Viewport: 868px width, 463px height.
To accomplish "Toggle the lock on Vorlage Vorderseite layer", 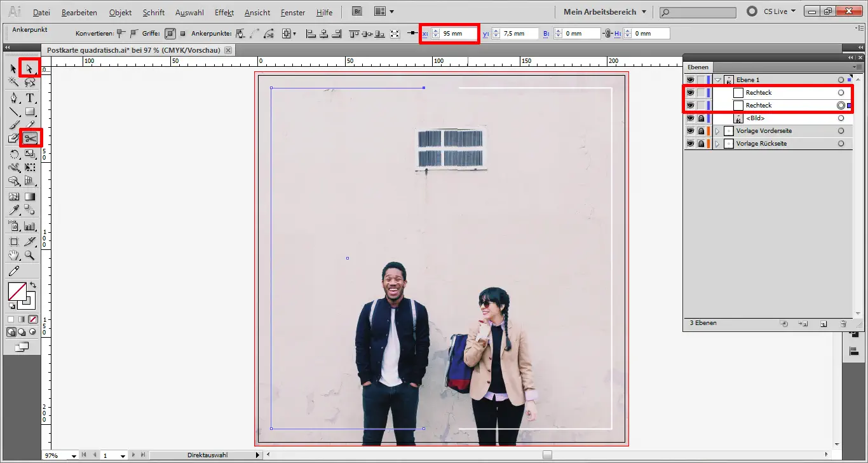I will pyautogui.click(x=700, y=130).
